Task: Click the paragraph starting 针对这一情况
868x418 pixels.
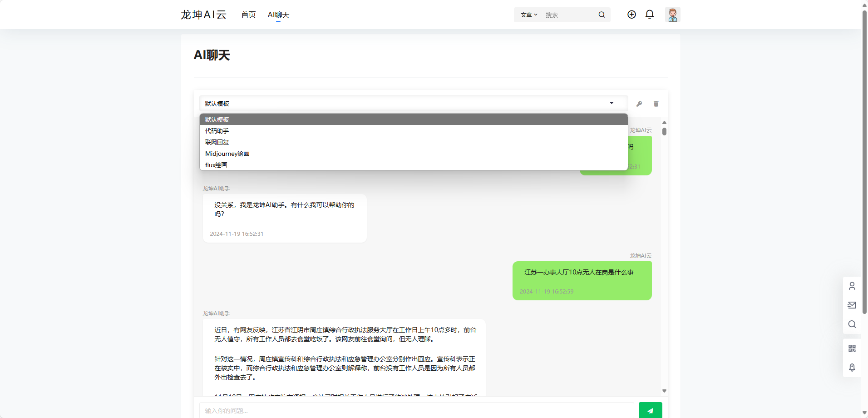Action: [x=345, y=368]
